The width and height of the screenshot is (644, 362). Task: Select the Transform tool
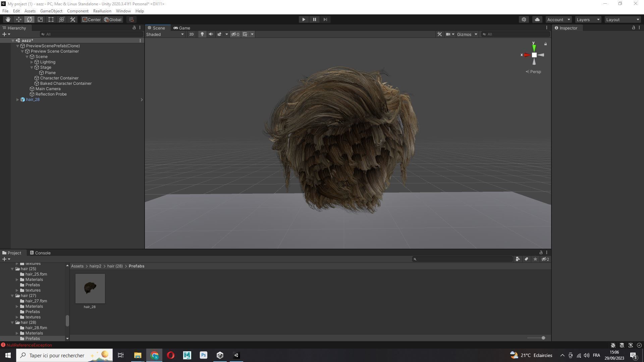[61, 19]
